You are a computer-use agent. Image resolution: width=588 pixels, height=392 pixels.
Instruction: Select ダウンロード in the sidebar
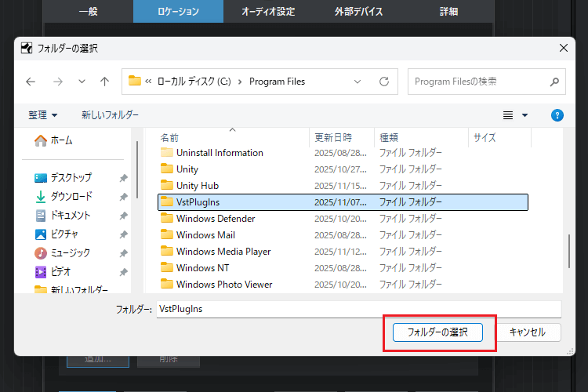coord(71,197)
